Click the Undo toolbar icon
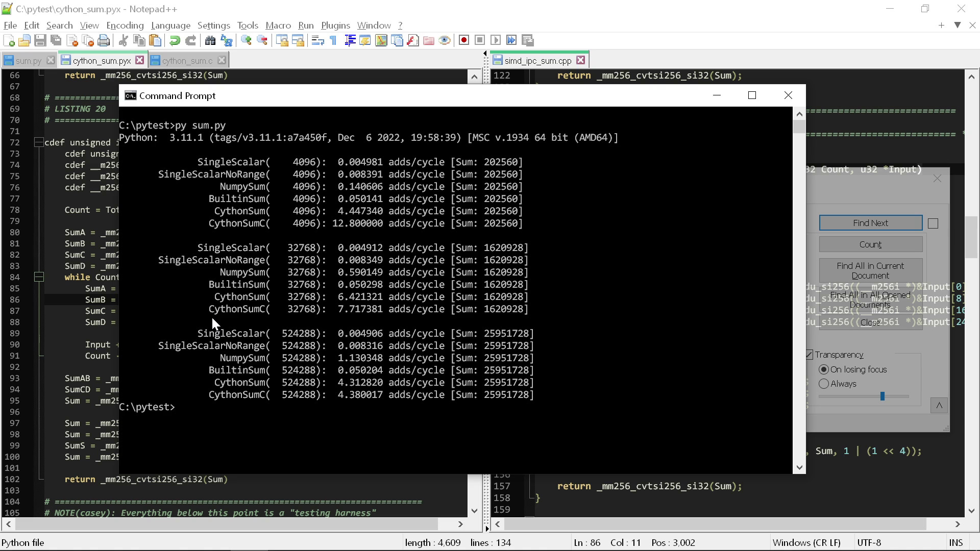 (175, 41)
